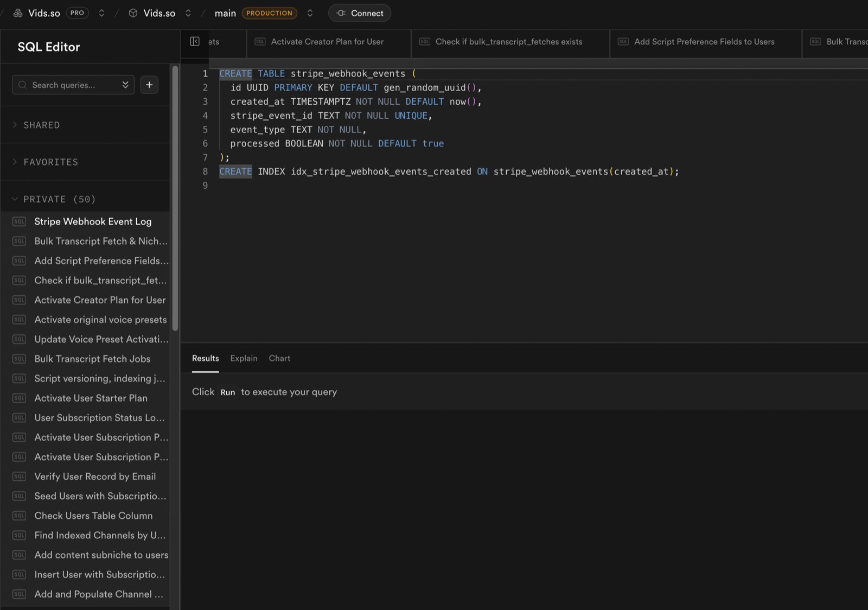Screen dimensions: 868x610
Task: Open the Explain tab
Action: tap(244, 358)
